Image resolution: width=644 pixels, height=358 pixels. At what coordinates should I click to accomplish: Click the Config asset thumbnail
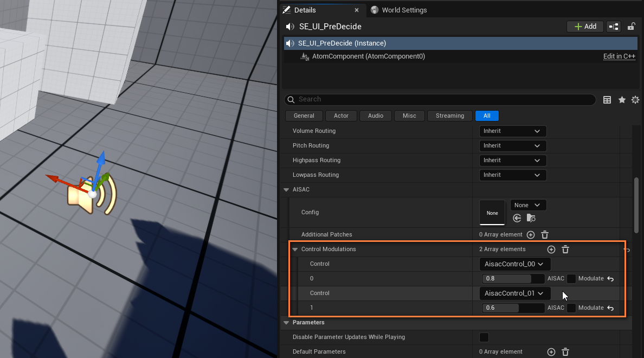click(492, 213)
